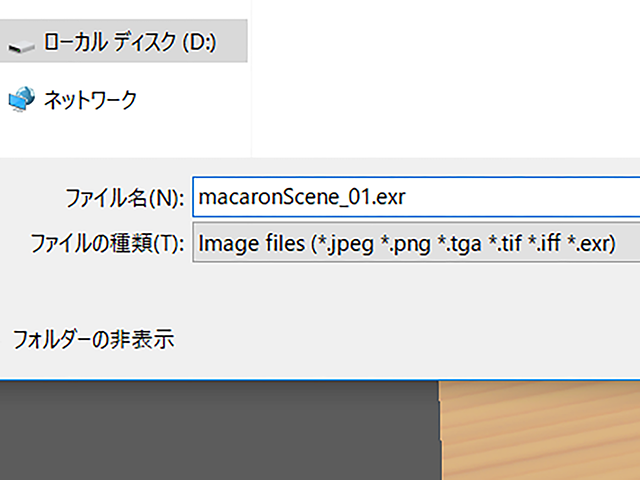
Task: Open ネットワーク label in the navigation pane
Action: click(x=90, y=100)
